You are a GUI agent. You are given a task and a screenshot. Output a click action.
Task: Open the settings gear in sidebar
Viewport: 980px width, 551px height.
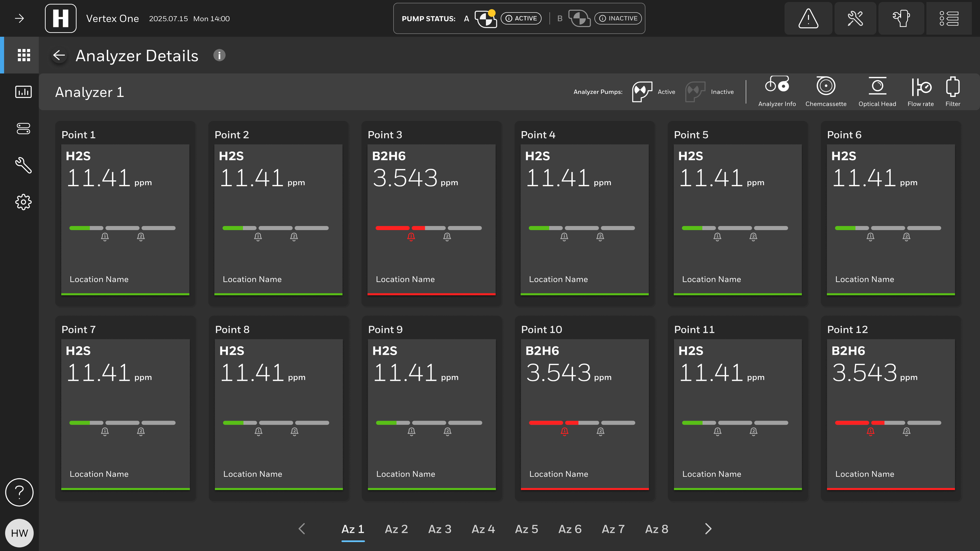[23, 202]
